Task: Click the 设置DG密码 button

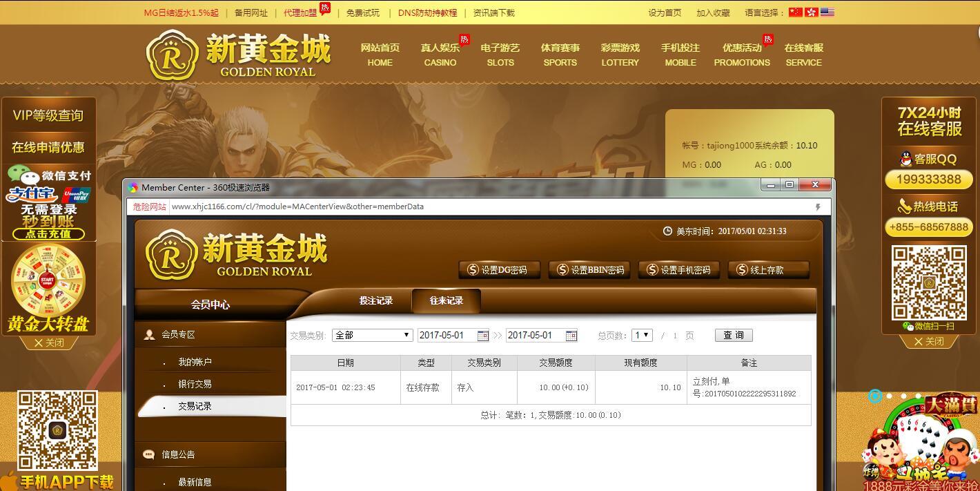Action: tap(498, 270)
